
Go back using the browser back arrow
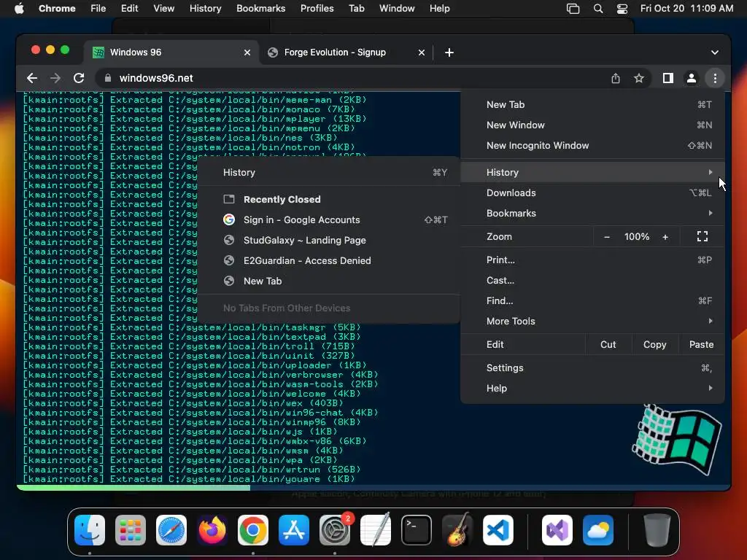32,78
